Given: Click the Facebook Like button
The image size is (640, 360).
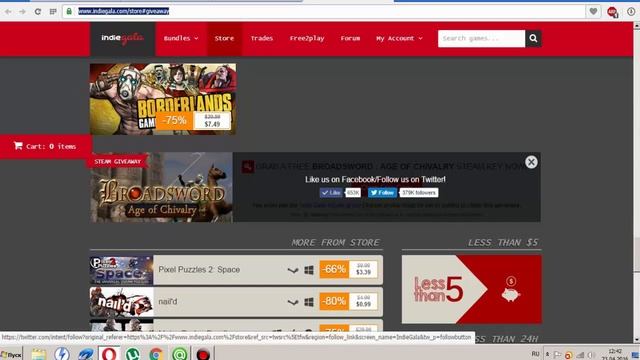Looking at the screenshot, I should (x=331, y=193).
